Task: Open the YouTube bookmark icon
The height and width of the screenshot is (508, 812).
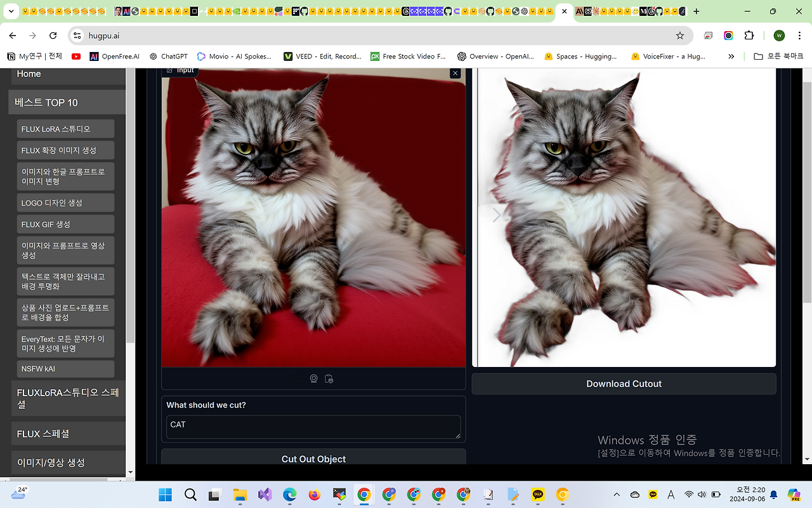Action: [x=76, y=57]
